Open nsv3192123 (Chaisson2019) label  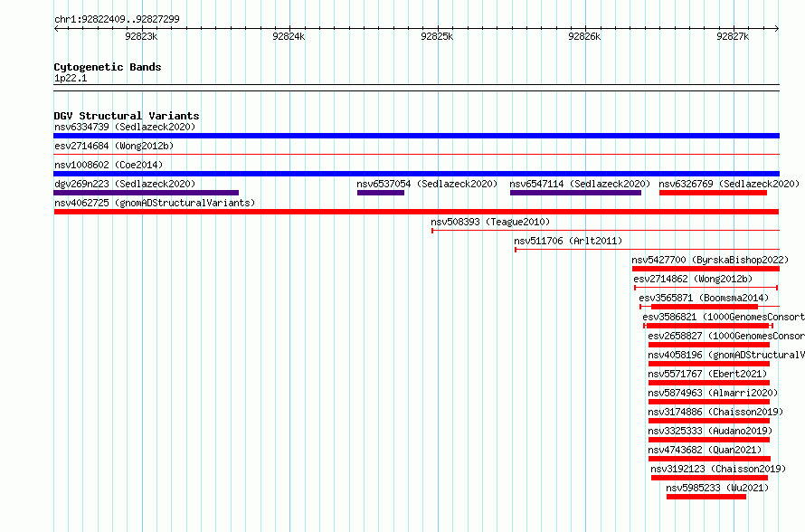(x=718, y=469)
